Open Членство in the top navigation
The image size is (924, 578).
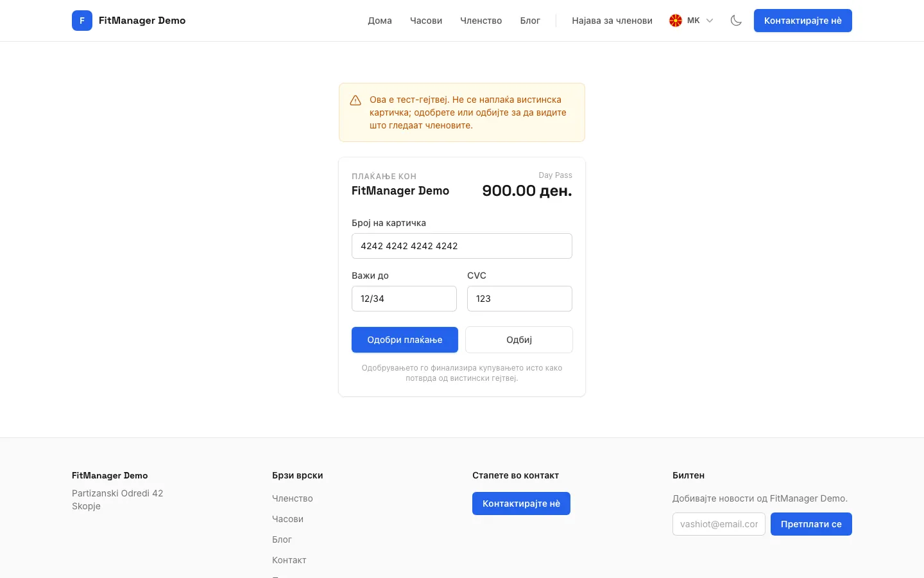point(481,21)
